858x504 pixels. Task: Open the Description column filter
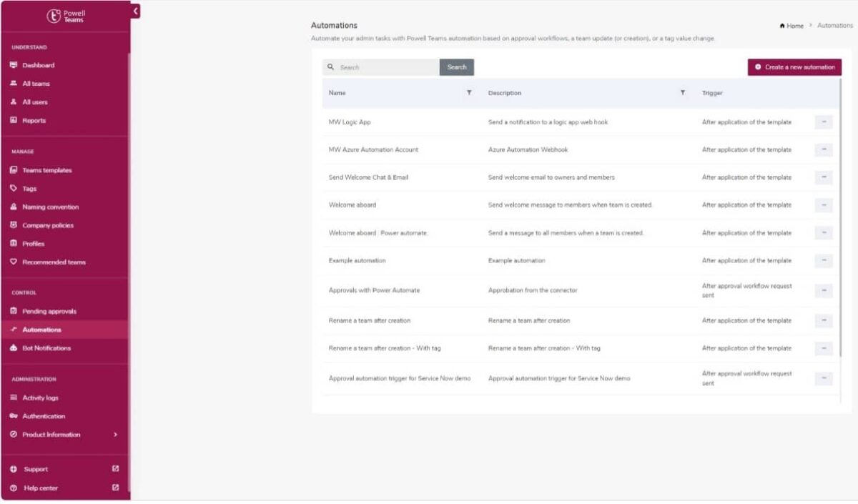[x=683, y=93]
